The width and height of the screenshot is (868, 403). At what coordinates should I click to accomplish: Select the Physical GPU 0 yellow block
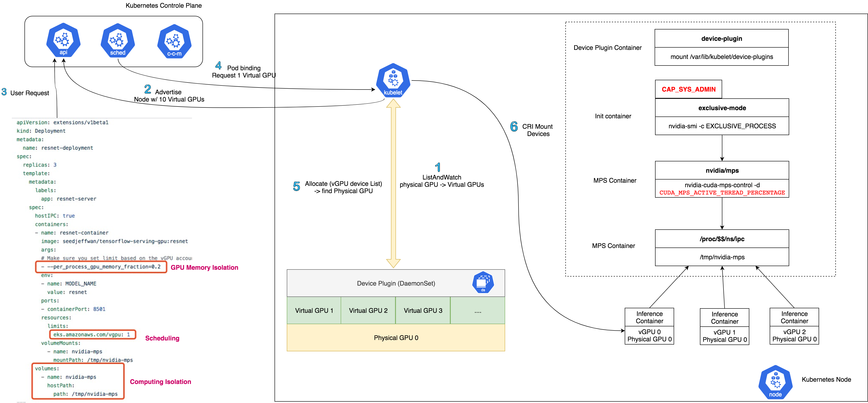tap(395, 337)
